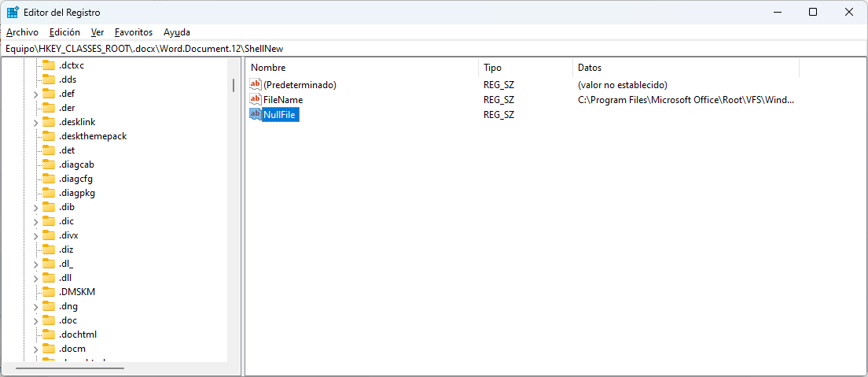The height and width of the screenshot is (377, 868).
Task: Click the tree pane horizontal scrollbar thumb
Action: click(x=70, y=368)
